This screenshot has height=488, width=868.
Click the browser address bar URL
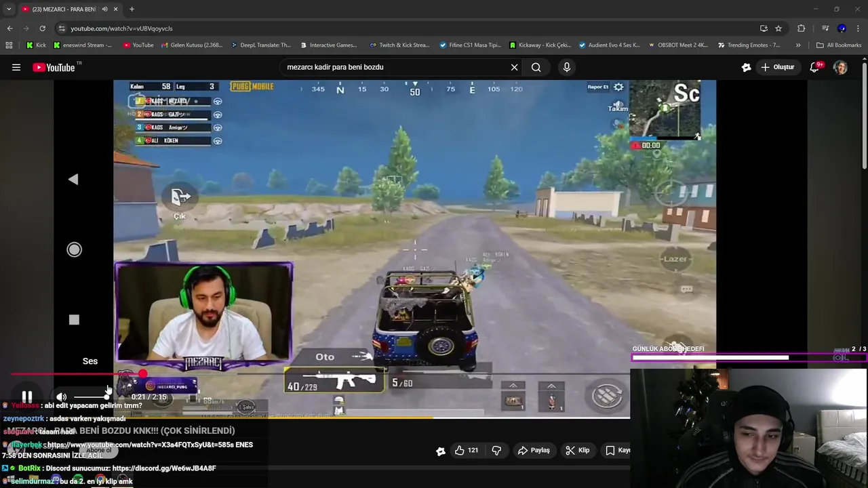tap(121, 28)
